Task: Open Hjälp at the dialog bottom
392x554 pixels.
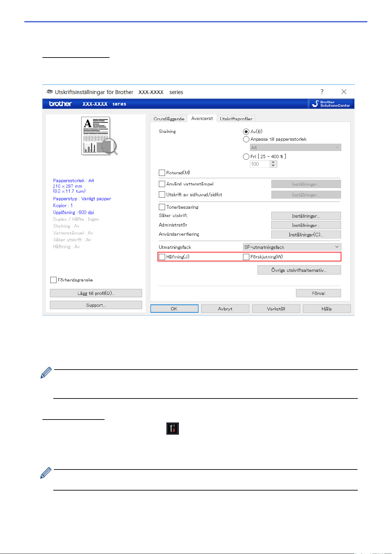Action: tap(327, 309)
